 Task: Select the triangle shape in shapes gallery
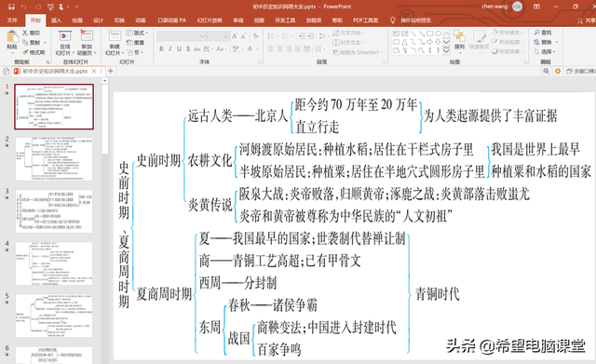pos(404,42)
